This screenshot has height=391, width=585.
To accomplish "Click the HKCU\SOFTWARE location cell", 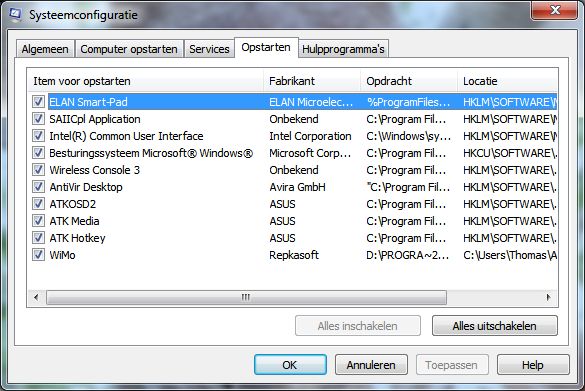I will coord(510,153).
